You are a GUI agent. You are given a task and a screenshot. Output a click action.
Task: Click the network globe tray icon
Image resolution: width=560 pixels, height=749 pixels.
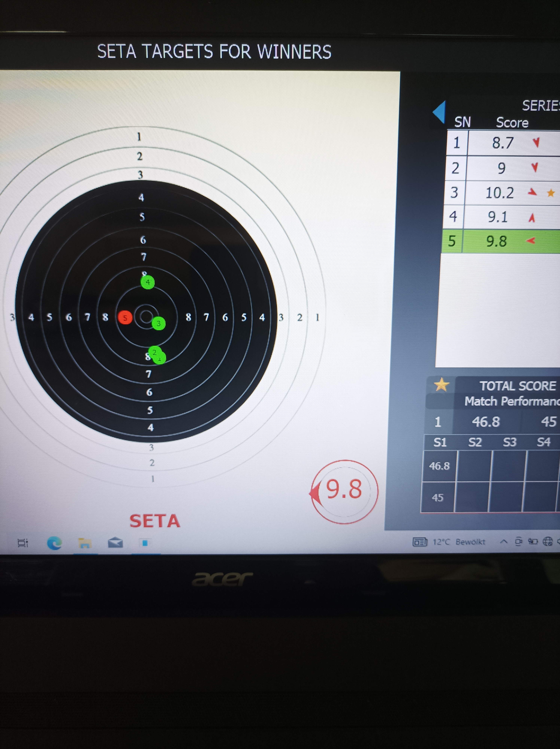point(547,542)
